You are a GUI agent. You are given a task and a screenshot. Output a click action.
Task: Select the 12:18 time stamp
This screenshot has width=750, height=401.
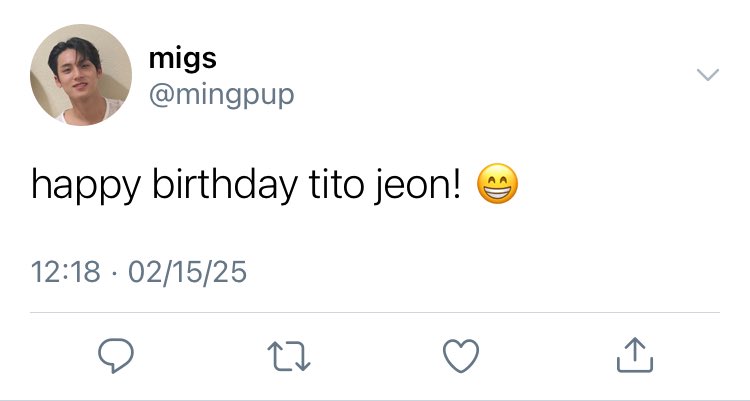pyautogui.click(x=66, y=272)
